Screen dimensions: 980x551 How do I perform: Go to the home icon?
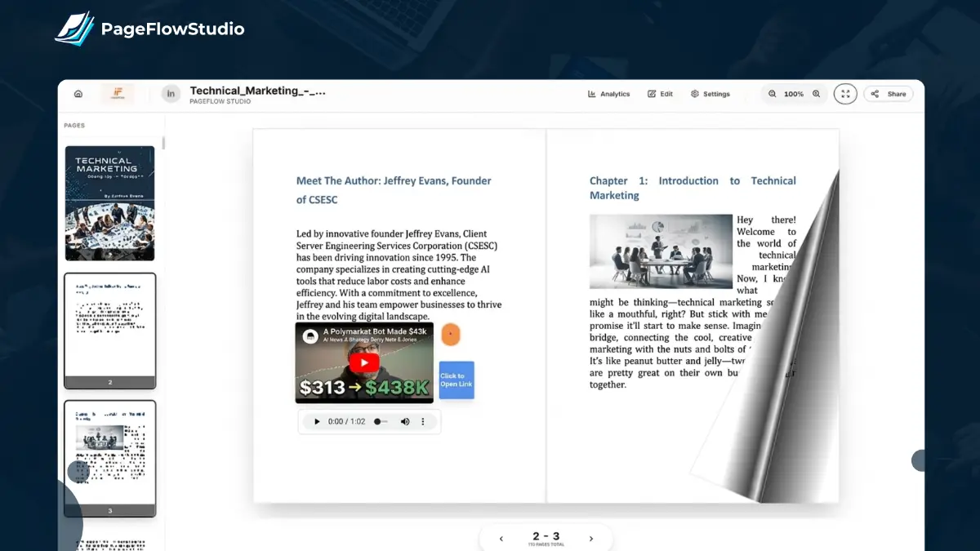pos(78,94)
